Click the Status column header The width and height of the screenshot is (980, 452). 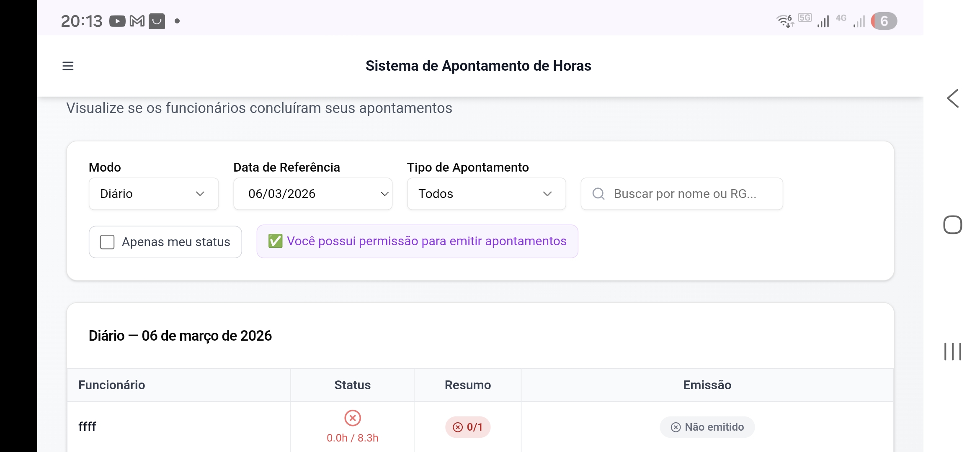(x=353, y=385)
